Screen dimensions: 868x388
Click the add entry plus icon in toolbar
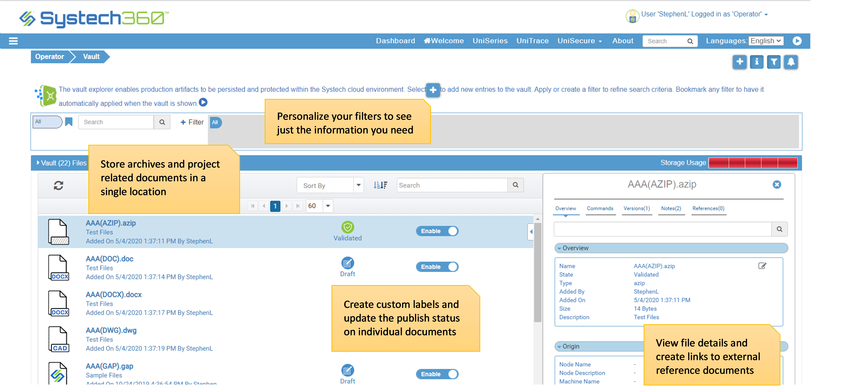[x=740, y=62]
